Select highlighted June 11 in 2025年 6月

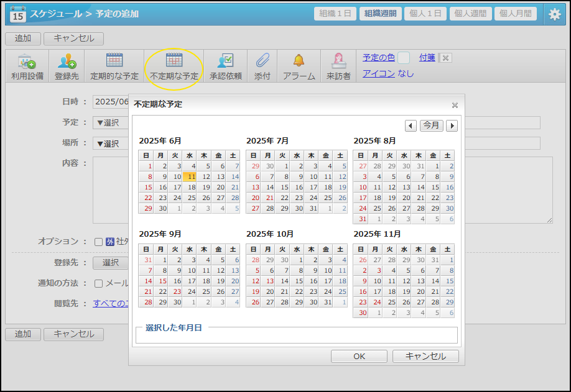(189, 176)
